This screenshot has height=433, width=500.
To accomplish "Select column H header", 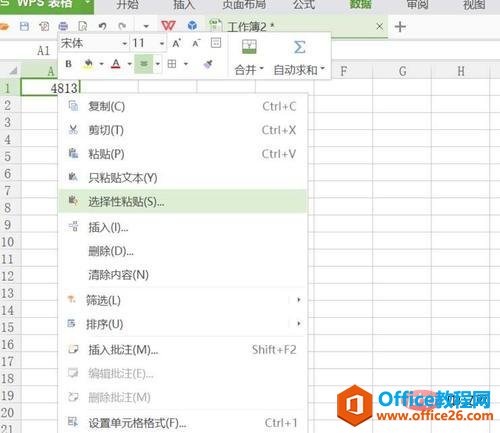I will click(x=461, y=71).
